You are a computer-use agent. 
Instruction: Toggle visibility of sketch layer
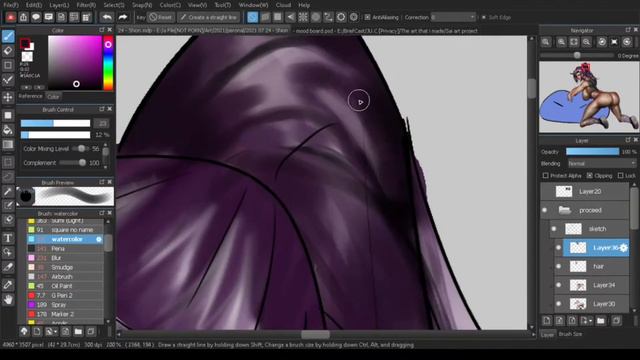click(x=554, y=229)
